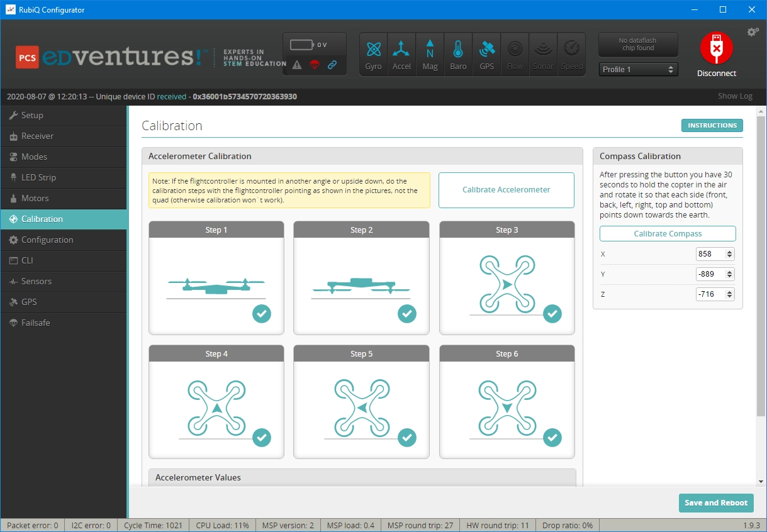Click the Step 5 checkmark badge
Screen dimensions: 767x532
point(407,437)
